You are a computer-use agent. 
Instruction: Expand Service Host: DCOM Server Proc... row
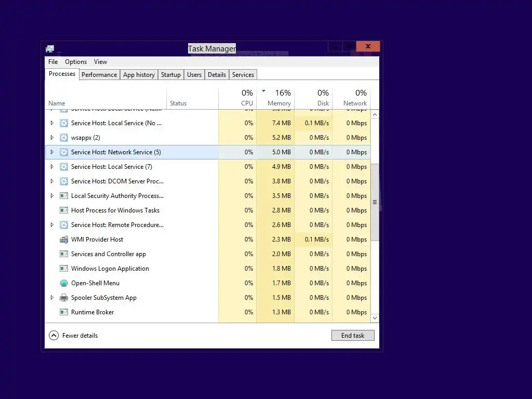(52, 181)
